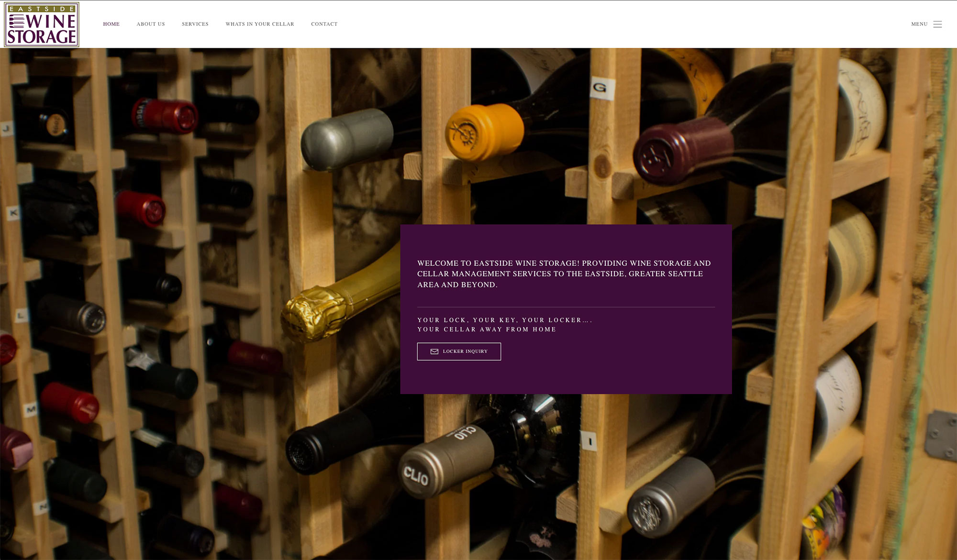Click the Welcome to Eastside Wine Storage heading
957x560 pixels.
point(564,274)
